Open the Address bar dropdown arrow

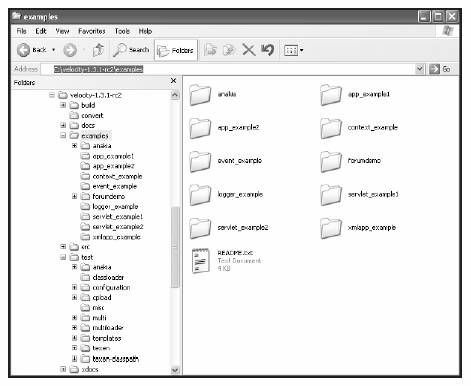point(420,69)
